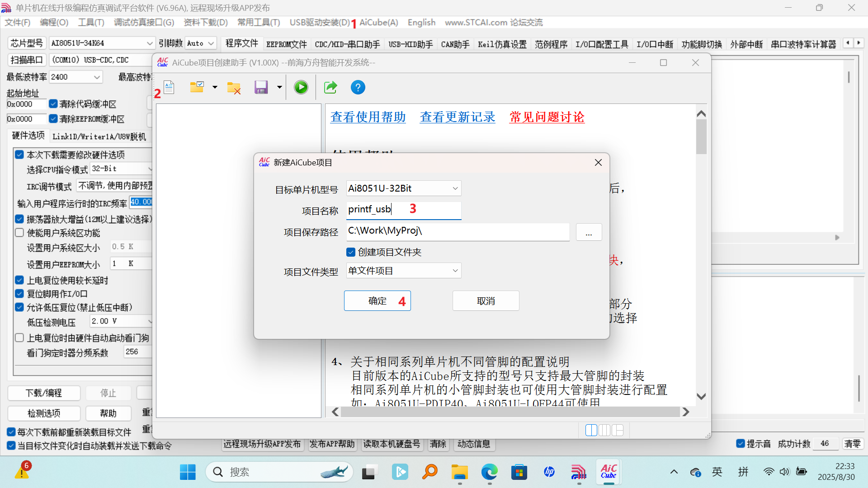Toggle 本次下载需要修改硬件选项 checkbox
This screenshot has height=488, width=868.
point(19,155)
